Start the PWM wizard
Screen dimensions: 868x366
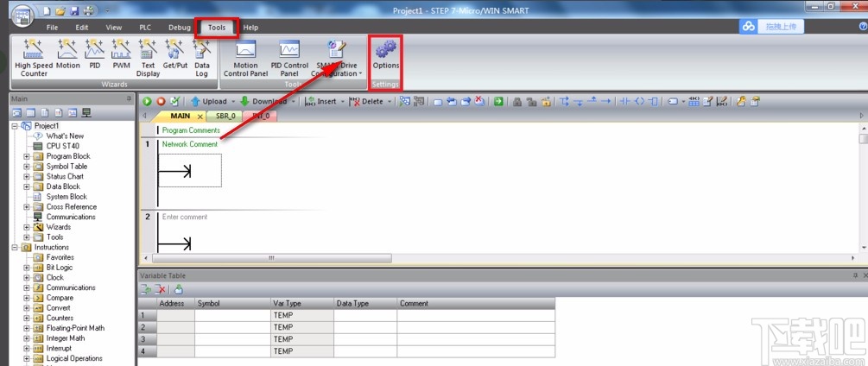[x=121, y=54]
